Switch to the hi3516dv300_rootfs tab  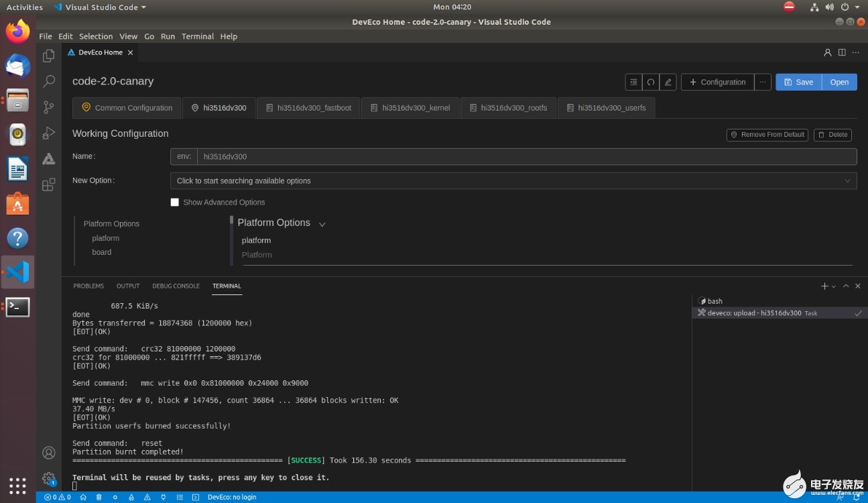(x=508, y=107)
